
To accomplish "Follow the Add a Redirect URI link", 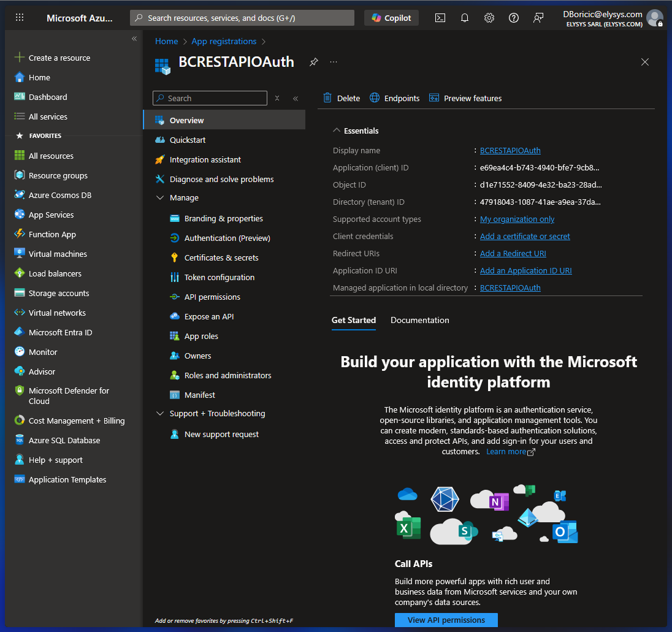I will (x=513, y=253).
